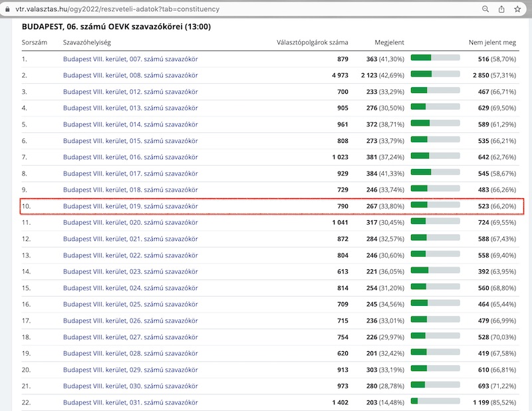Bookmark this page with the star icon
Viewport: 532px width, 411px height.
tap(517, 9)
